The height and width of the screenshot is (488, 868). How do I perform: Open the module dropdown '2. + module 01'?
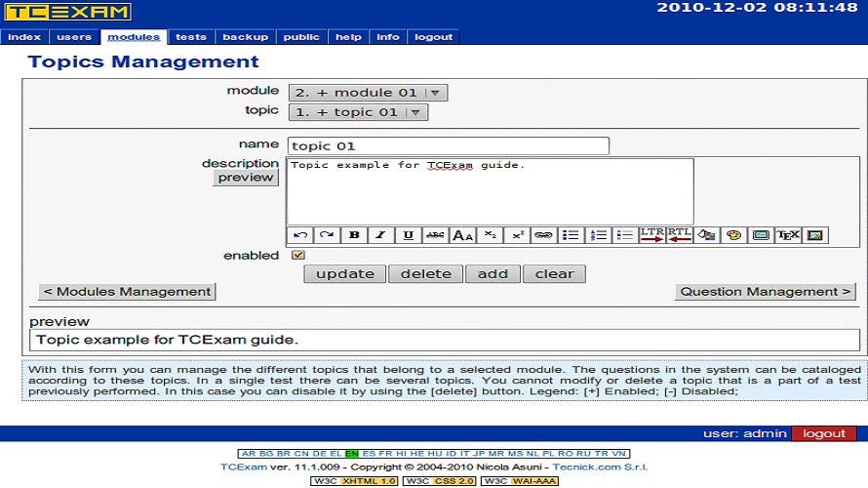click(368, 93)
